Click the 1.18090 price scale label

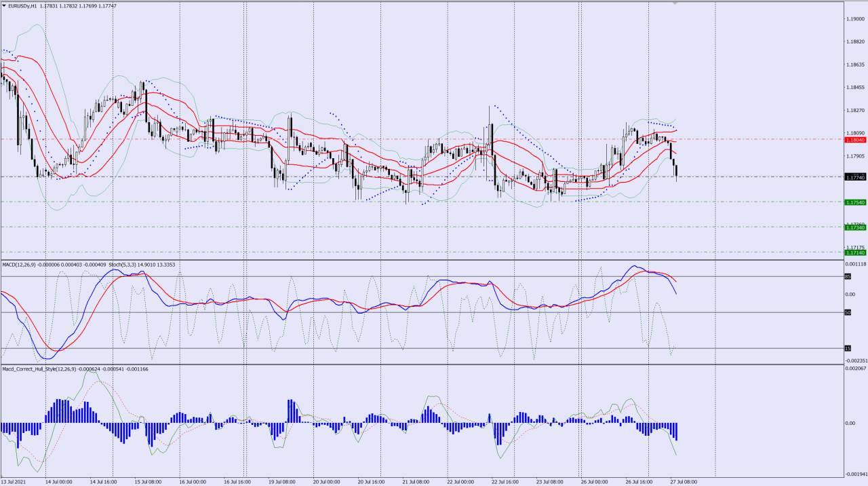(855, 133)
